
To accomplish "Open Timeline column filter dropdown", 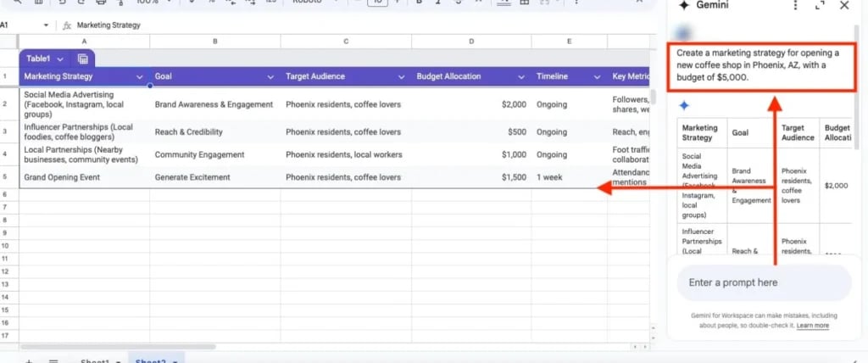I will pos(597,77).
